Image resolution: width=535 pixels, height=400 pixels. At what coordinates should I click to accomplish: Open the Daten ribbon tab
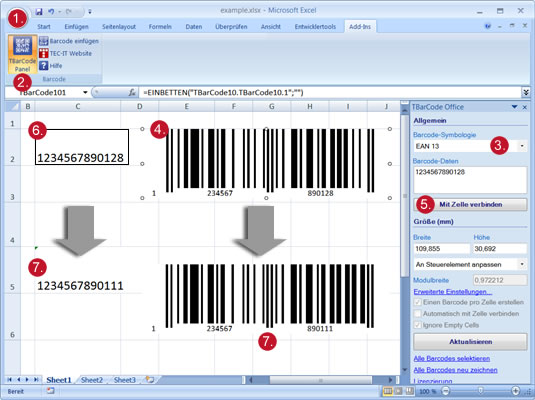194,27
